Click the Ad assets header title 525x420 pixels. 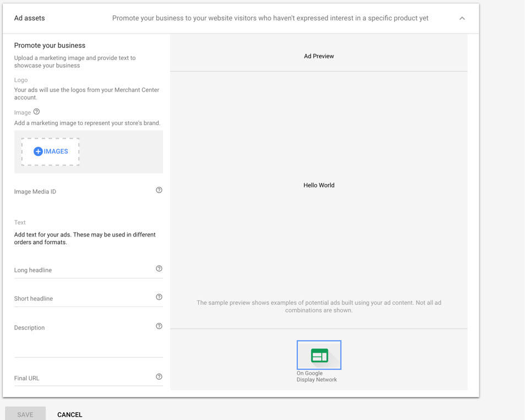(29, 18)
